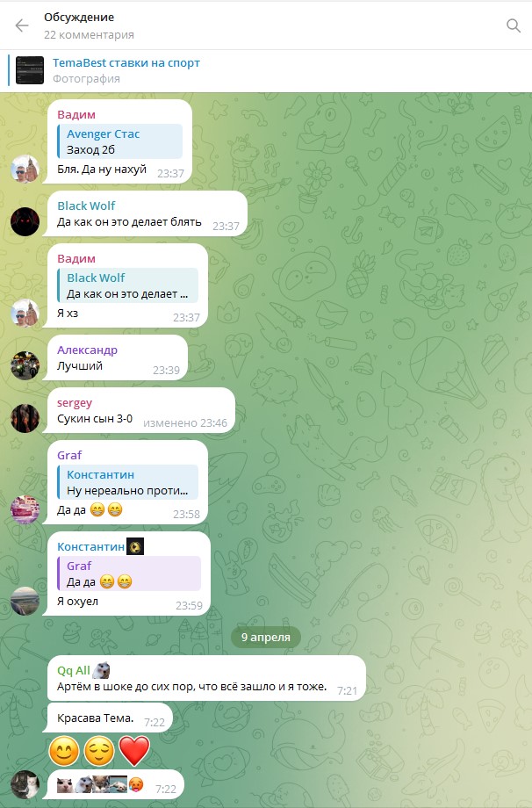Click the badge icon next to Константин

point(135,546)
